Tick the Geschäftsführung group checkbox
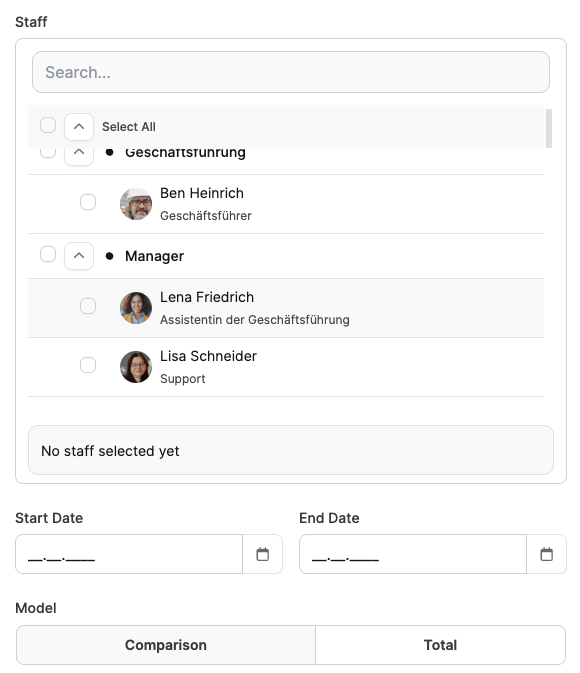Image resolution: width=580 pixels, height=673 pixels. (48, 153)
